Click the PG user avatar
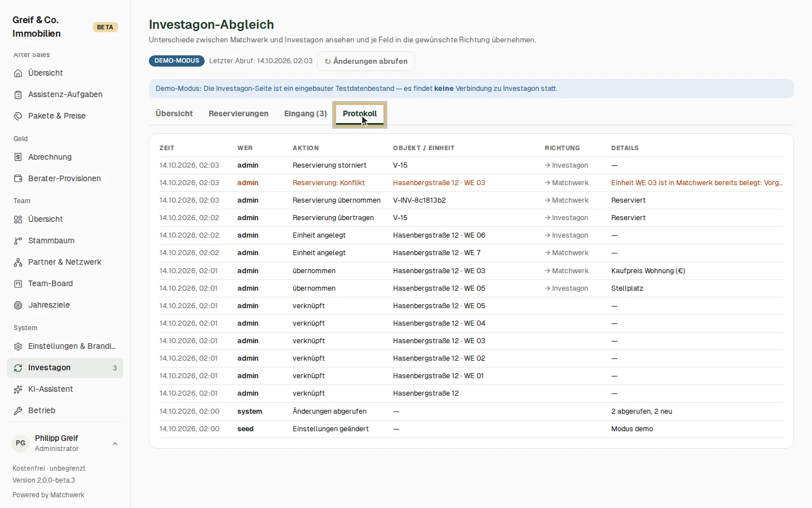This screenshot has width=812, height=508. click(x=20, y=443)
